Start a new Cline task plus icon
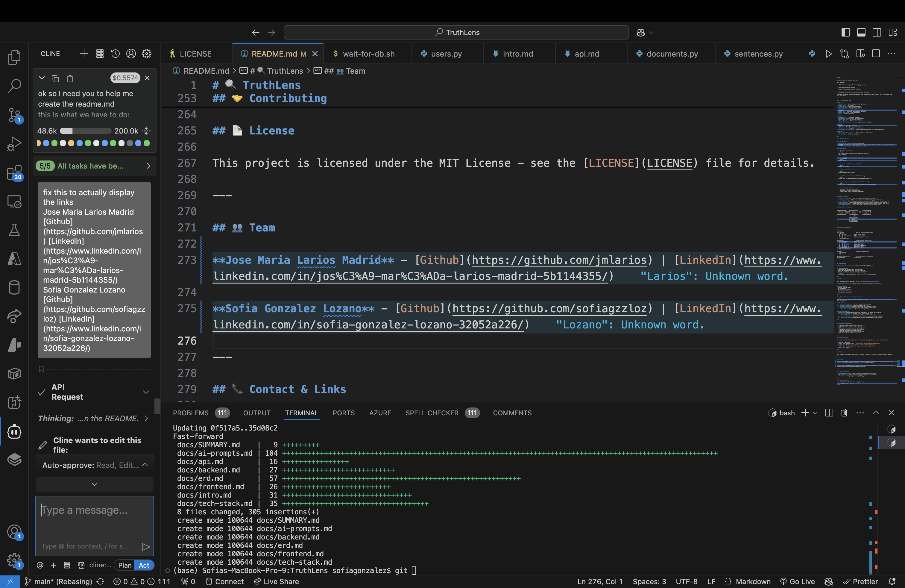The height and width of the screenshot is (588, 905). [84, 54]
